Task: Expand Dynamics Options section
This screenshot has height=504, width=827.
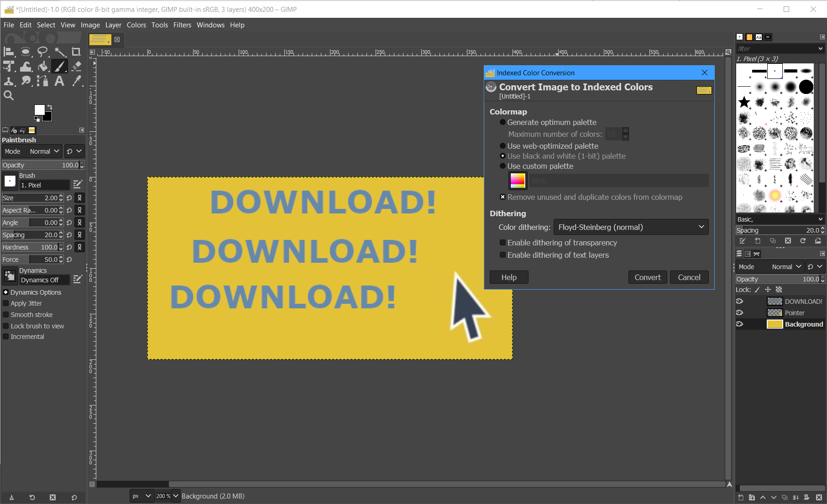Action: (6, 292)
